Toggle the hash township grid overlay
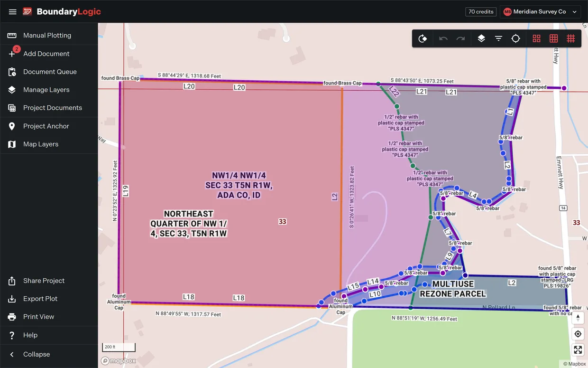This screenshot has width=588, height=368. point(571,38)
